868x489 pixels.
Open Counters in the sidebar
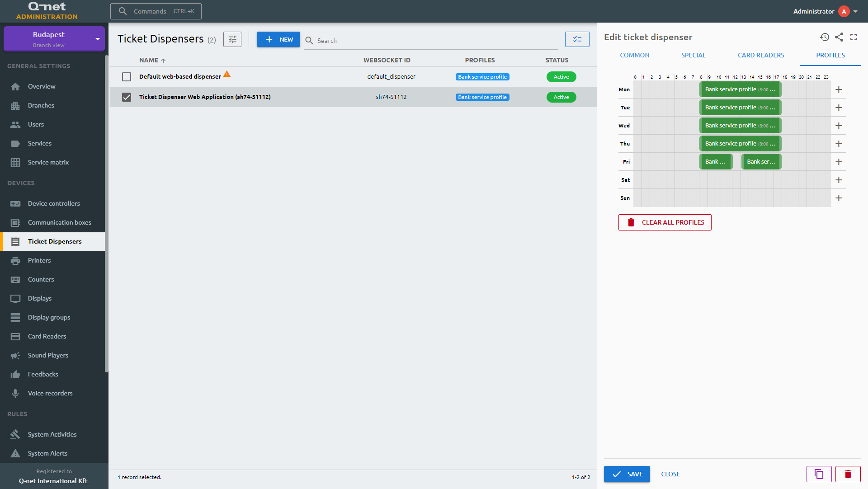(52, 279)
